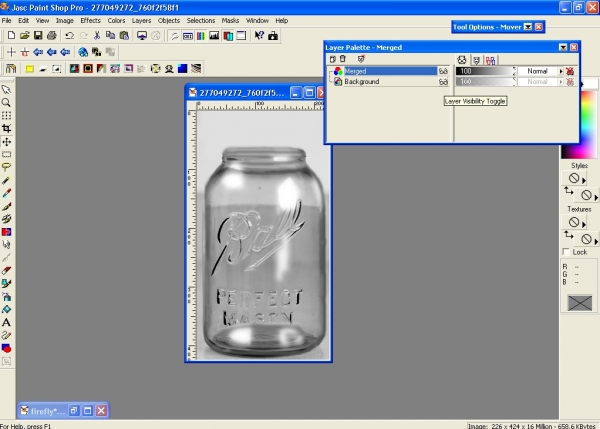The image size is (600, 429).
Task: Select the Deform tool
Action: click(x=6, y=116)
